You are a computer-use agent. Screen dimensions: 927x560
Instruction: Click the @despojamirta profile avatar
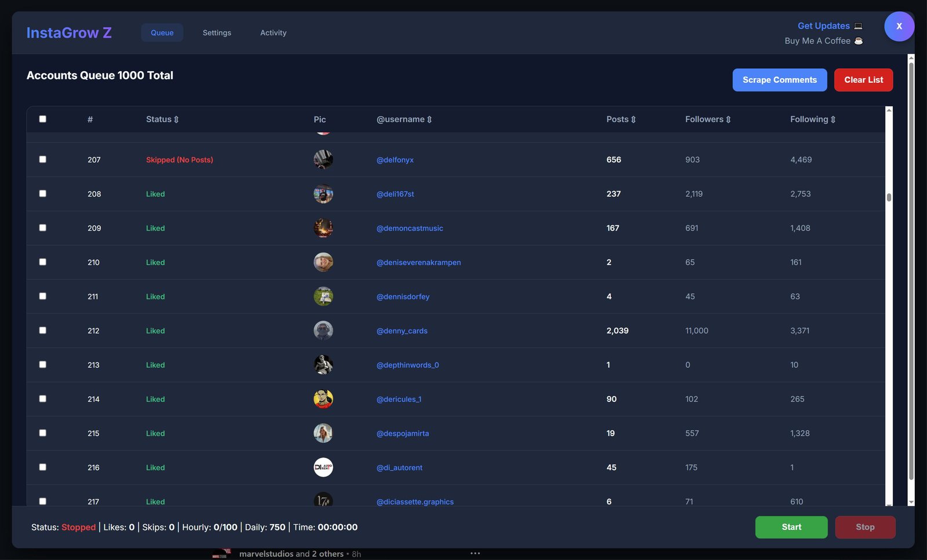coord(323,433)
